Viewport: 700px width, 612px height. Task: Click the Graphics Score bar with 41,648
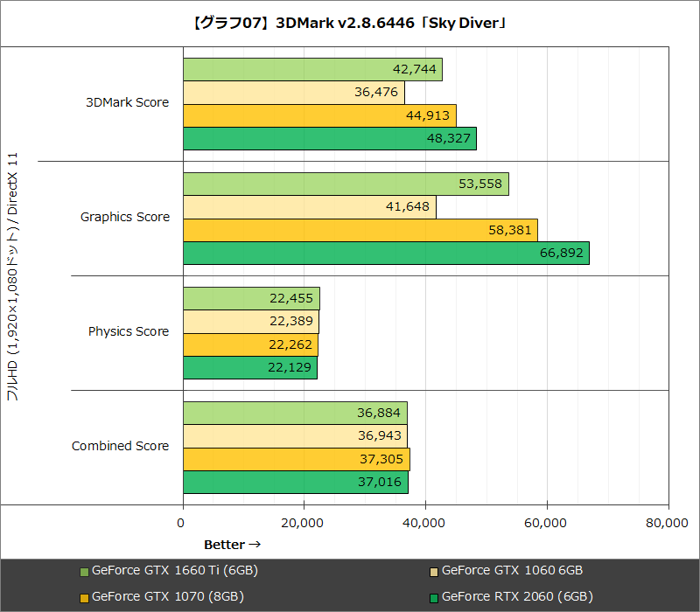(x=310, y=207)
